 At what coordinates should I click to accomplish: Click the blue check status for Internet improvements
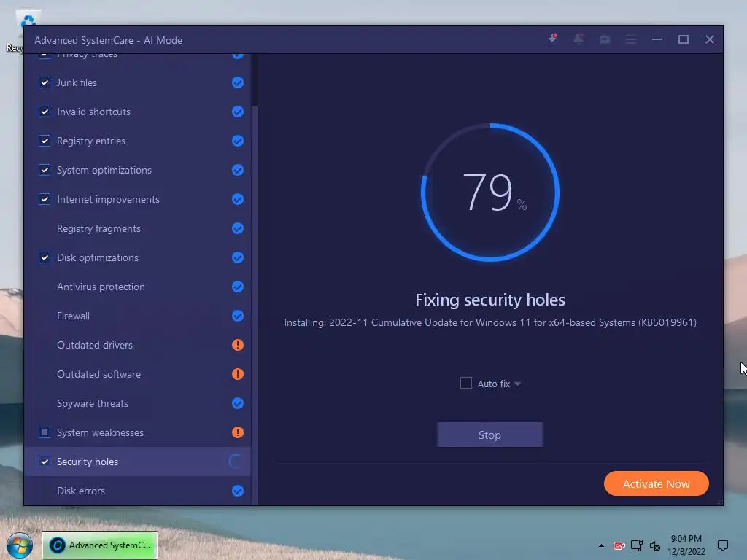(238, 199)
